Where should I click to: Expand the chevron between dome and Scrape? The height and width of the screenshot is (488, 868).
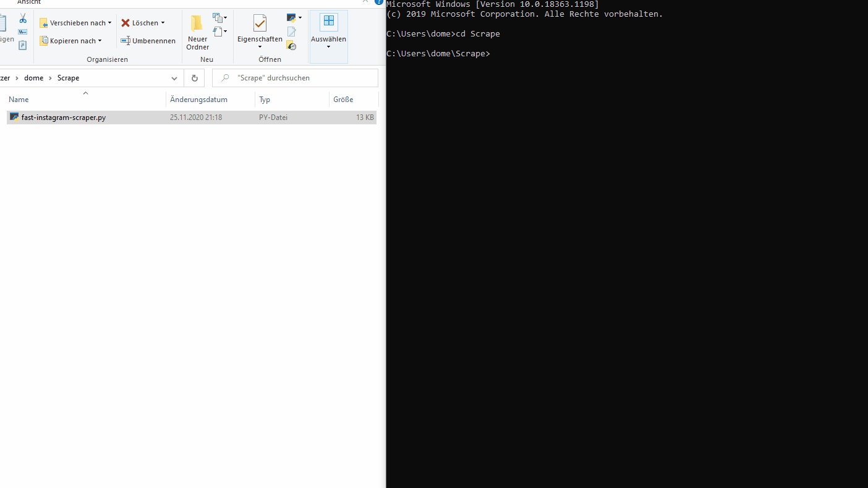[50, 78]
